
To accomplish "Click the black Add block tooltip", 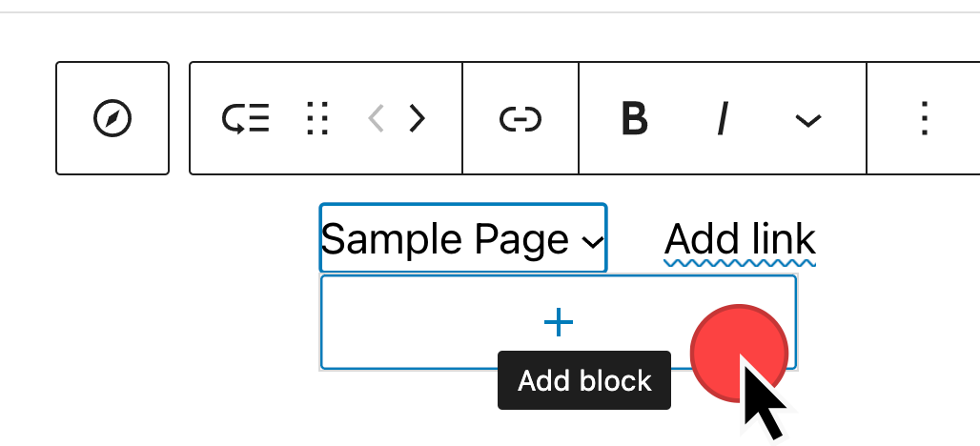I will [x=584, y=381].
